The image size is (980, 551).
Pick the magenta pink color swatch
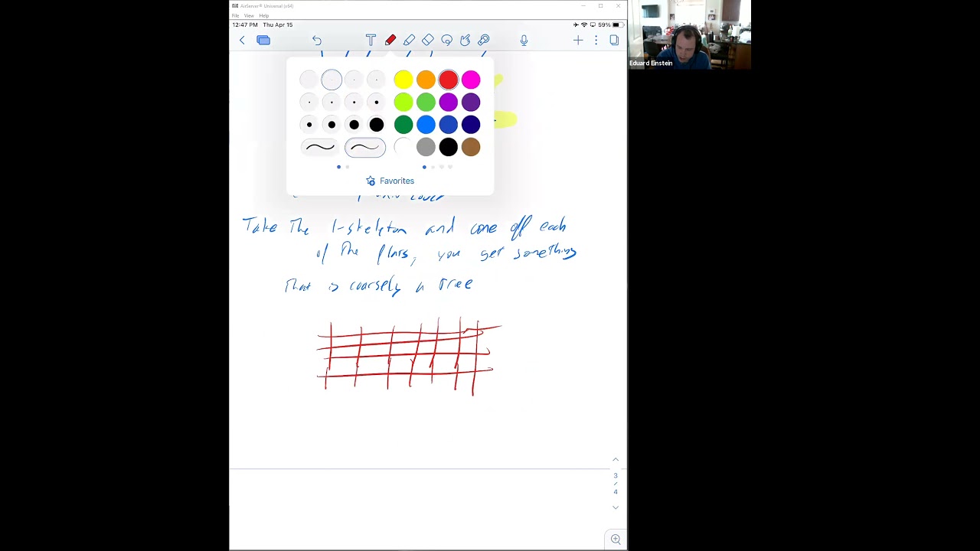(471, 80)
